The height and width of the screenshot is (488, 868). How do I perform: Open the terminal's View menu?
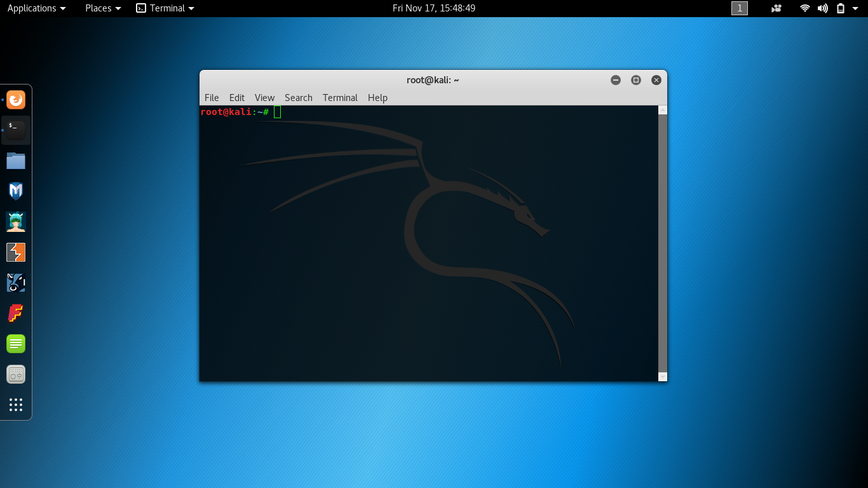[264, 97]
